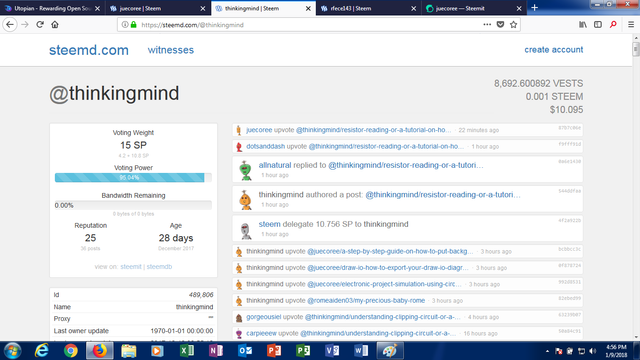The image size is (640, 360).
Task: Click steem robot avatar in delegate row
Action: (245, 229)
